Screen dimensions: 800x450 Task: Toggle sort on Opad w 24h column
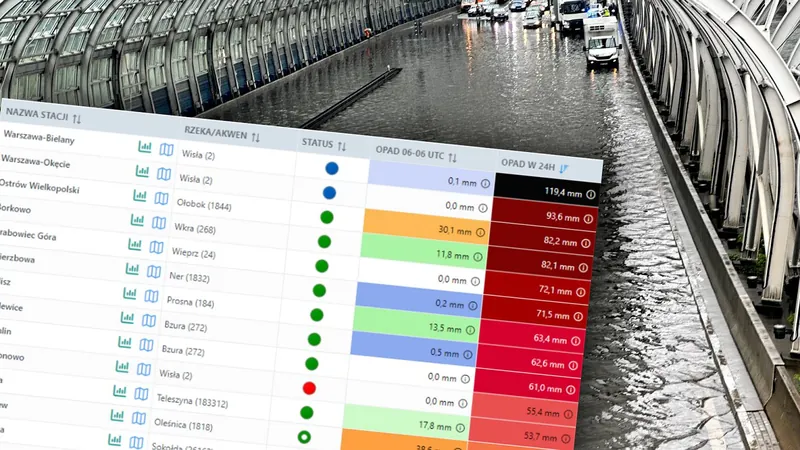[x=564, y=167]
